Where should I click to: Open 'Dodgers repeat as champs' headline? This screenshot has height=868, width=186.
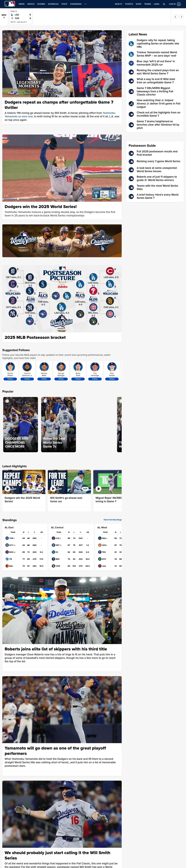[59, 105]
